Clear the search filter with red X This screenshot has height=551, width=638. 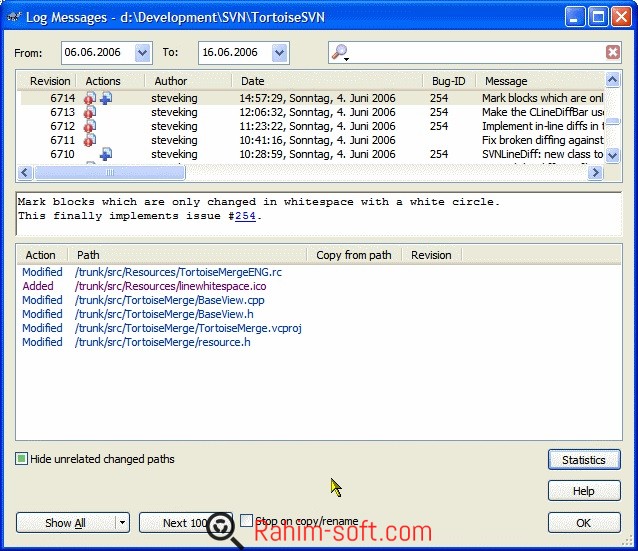click(613, 52)
